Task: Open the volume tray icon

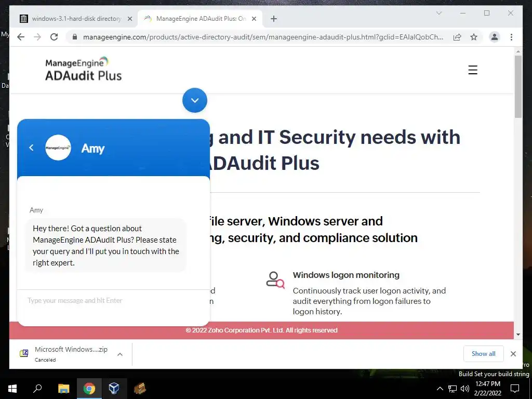Action: [x=465, y=389]
